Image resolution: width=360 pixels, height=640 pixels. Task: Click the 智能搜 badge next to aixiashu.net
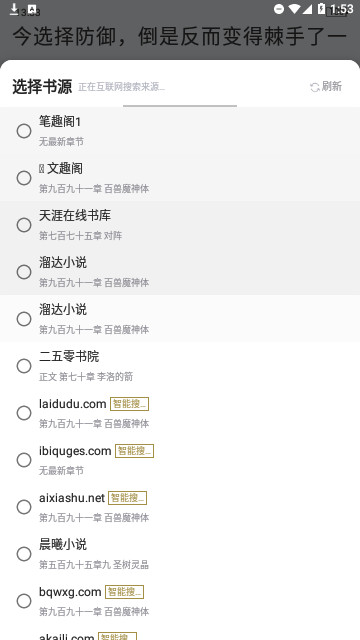tap(127, 498)
